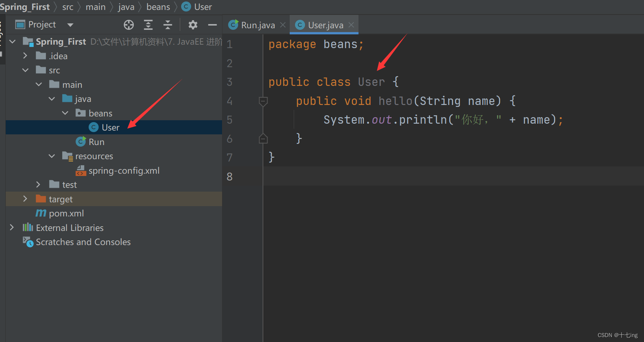Viewport: 644px width, 342px height.
Task: Expand the target folder
Action: (x=25, y=199)
